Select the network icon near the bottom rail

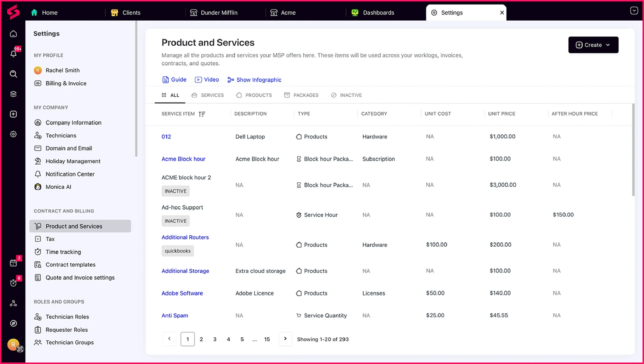[x=13, y=303]
